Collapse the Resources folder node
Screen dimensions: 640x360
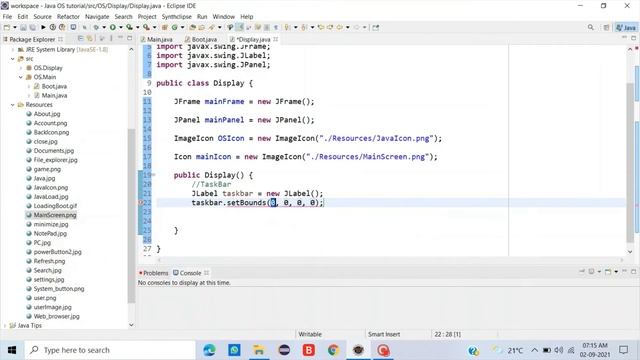click(x=13, y=105)
